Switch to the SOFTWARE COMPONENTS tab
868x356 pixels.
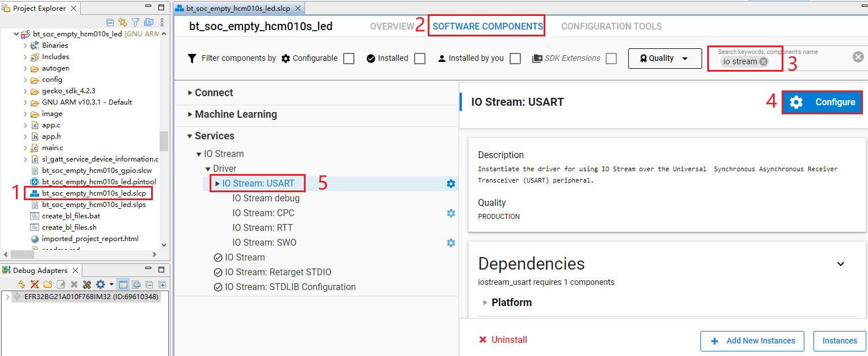coord(486,26)
